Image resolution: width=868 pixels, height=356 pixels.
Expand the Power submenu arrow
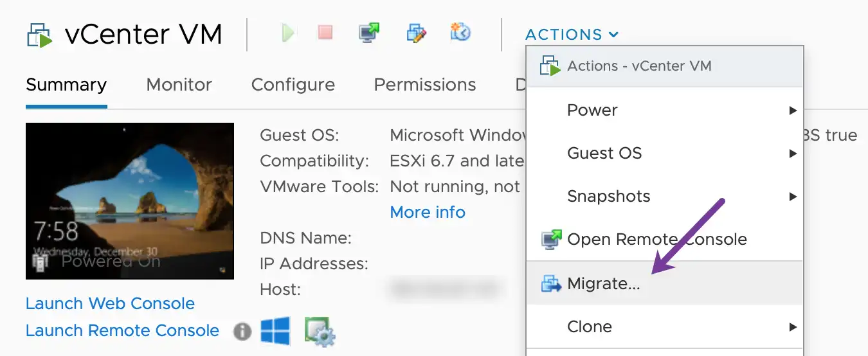(793, 111)
